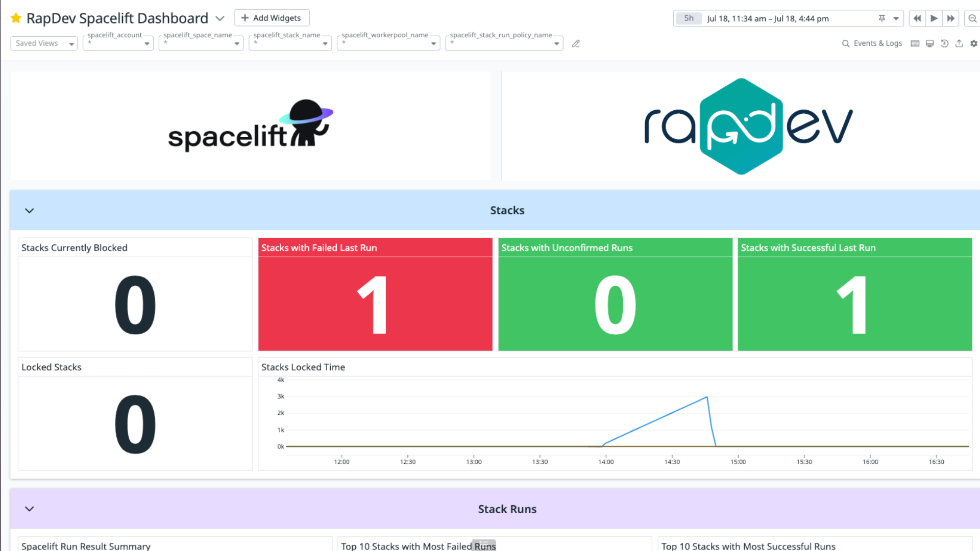Open Events & Logs search
The width and height of the screenshot is (980, 551).
tap(872, 43)
